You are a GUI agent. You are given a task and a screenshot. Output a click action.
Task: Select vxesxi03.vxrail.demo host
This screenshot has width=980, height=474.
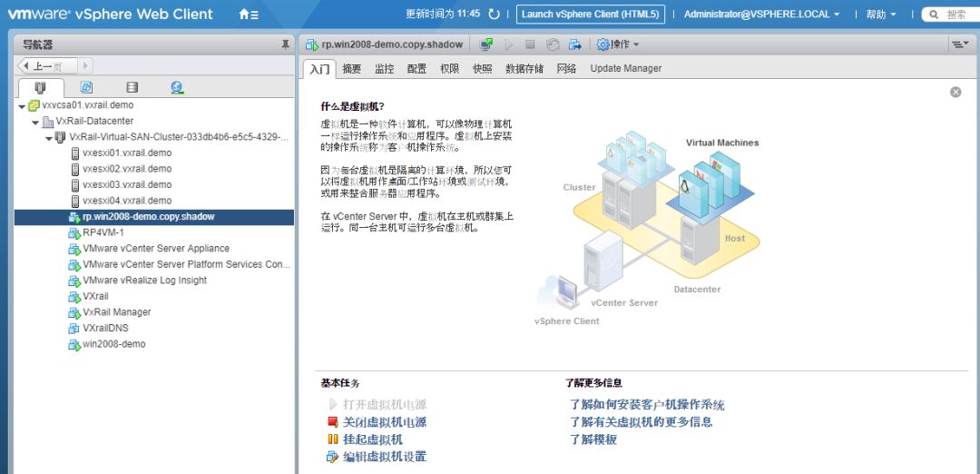pyautogui.click(x=127, y=184)
